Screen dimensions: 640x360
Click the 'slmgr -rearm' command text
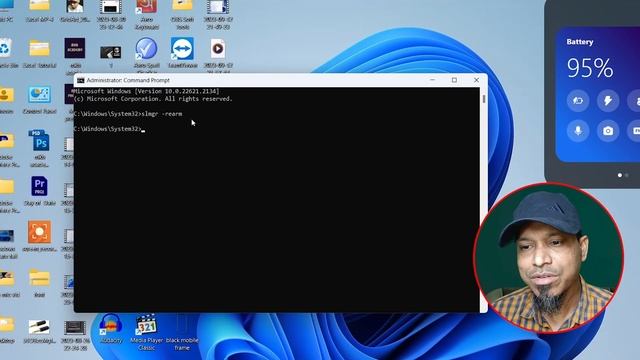coord(162,114)
